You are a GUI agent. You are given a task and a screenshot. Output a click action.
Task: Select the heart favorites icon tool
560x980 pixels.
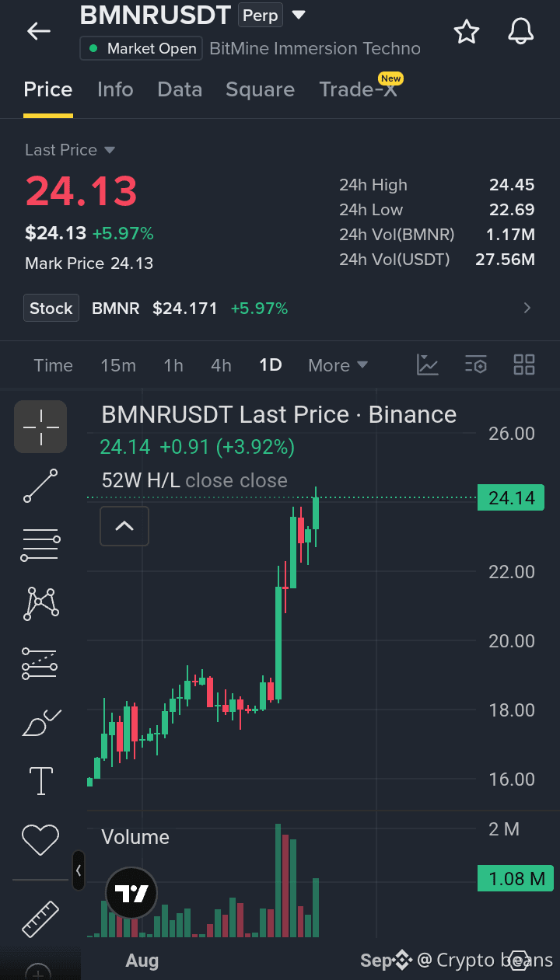[40, 839]
